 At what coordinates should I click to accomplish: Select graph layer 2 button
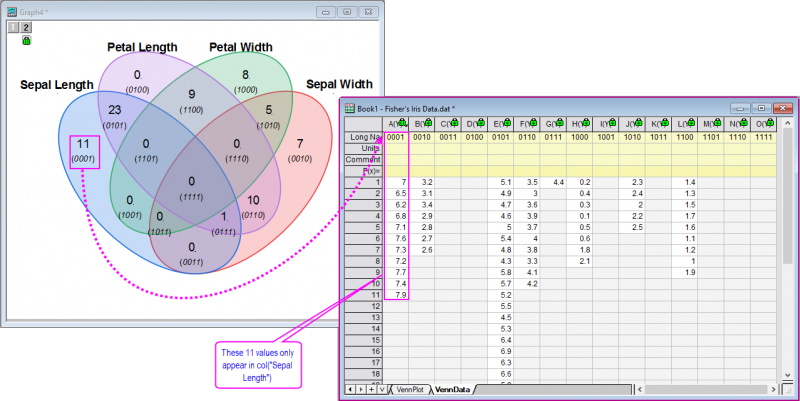tap(24, 28)
